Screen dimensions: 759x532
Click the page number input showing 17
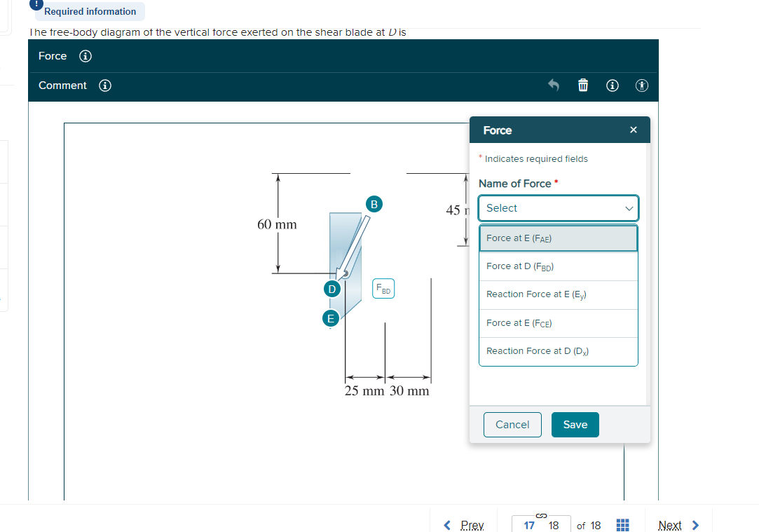click(530, 524)
